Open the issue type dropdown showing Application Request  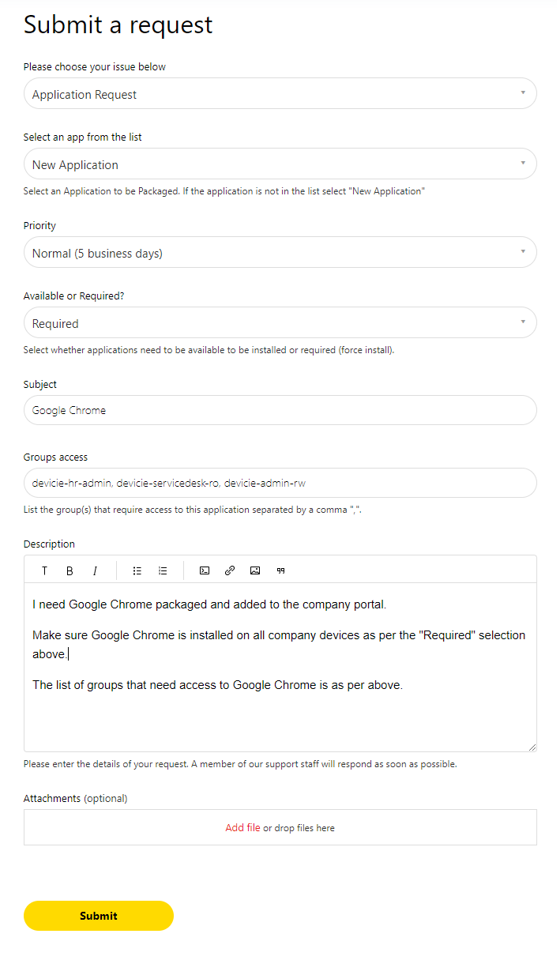coord(280,94)
